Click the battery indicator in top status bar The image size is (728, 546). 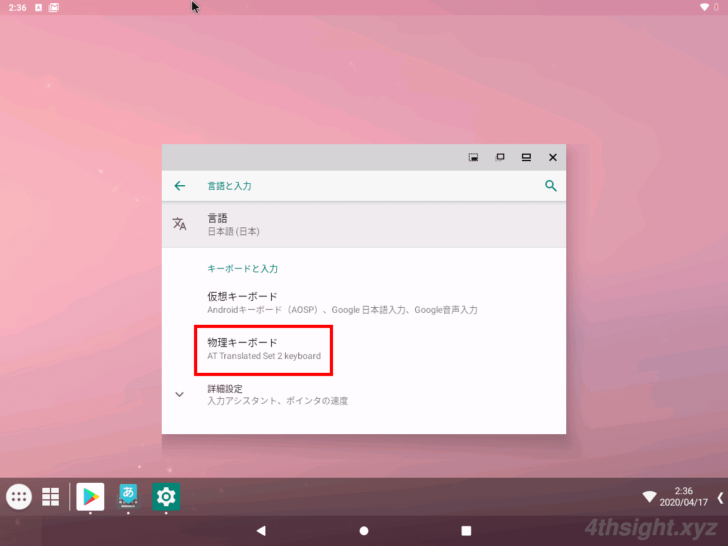716,7
